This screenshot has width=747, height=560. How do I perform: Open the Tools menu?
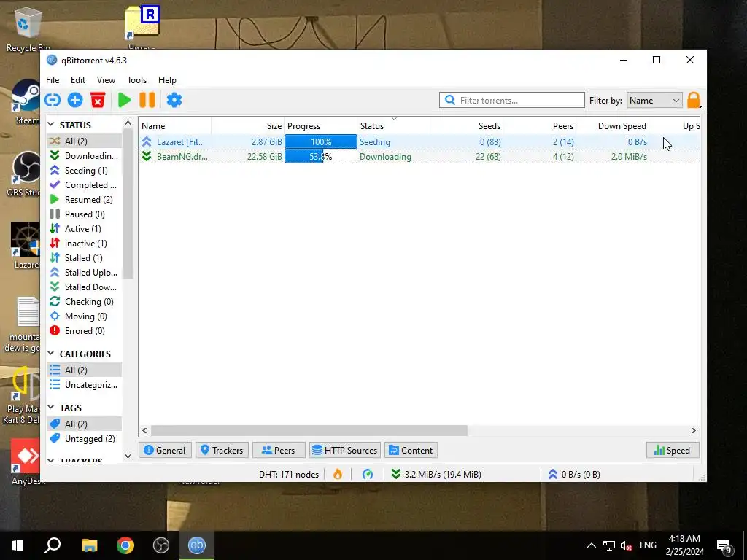(x=136, y=80)
